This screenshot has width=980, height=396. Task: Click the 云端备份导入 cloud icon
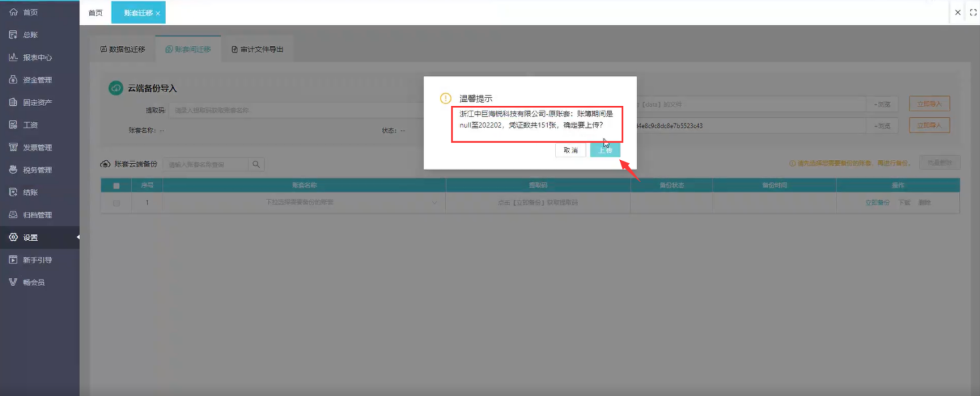[x=116, y=88]
